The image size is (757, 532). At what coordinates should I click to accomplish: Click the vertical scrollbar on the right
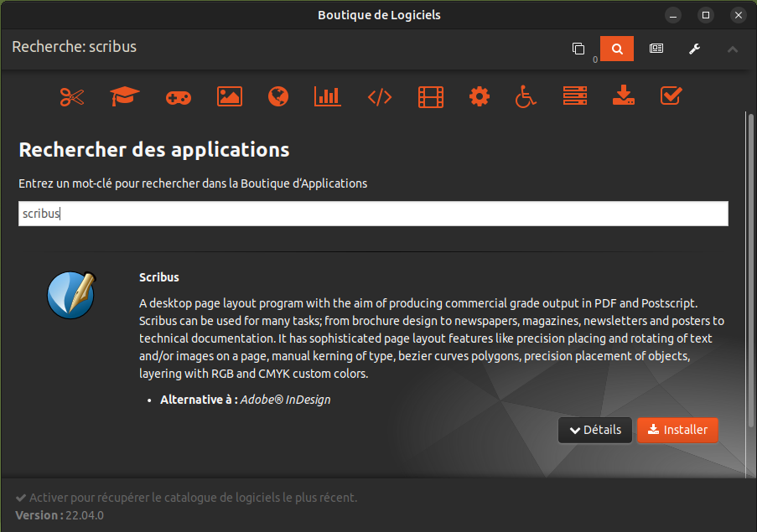tap(750, 270)
